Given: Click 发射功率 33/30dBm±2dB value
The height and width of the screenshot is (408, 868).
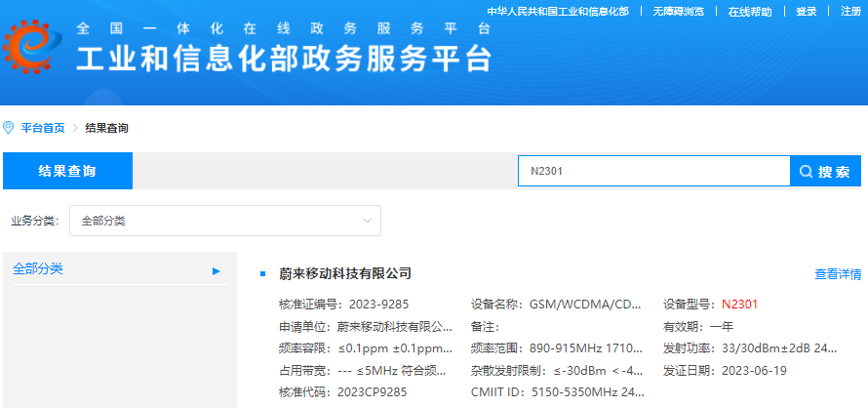Looking at the screenshot, I should pos(779,348).
